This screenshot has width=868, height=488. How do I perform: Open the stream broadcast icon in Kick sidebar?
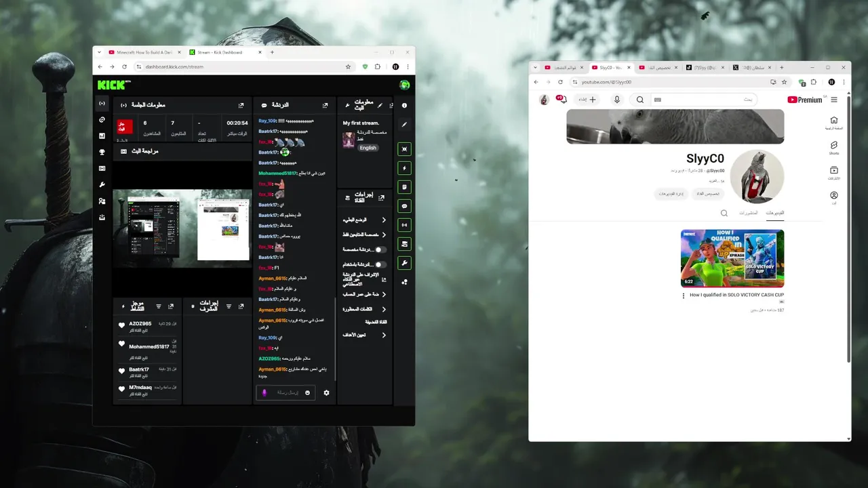click(x=102, y=104)
